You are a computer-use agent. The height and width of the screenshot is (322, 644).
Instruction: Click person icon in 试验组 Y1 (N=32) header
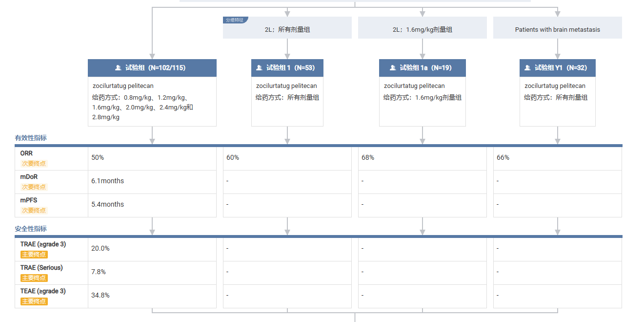pos(527,68)
